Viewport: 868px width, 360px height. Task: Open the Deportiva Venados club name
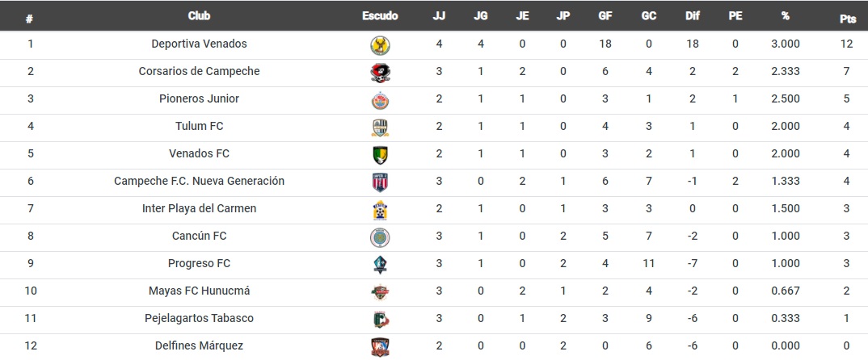point(200,43)
